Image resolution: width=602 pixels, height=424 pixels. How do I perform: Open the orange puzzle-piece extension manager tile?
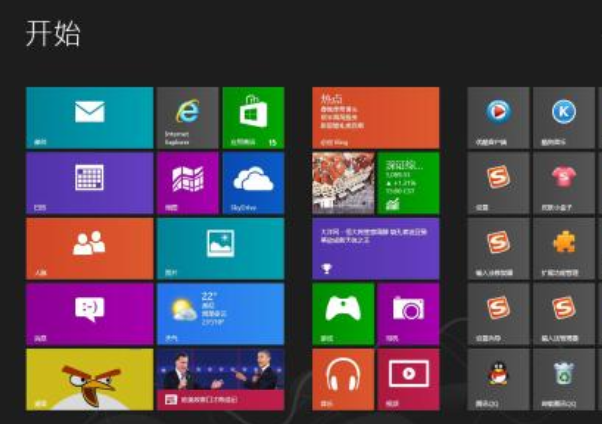coord(564,248)
